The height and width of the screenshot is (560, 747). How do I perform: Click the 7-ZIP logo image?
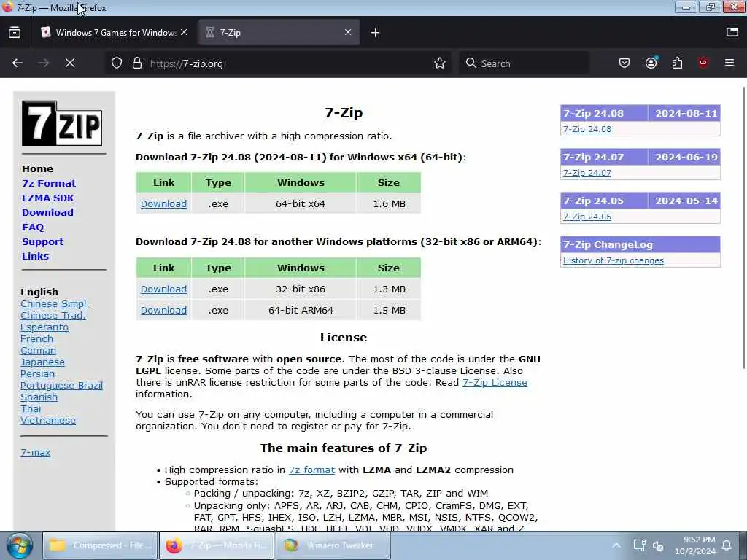pyautogui.click(x=62, y=122)
